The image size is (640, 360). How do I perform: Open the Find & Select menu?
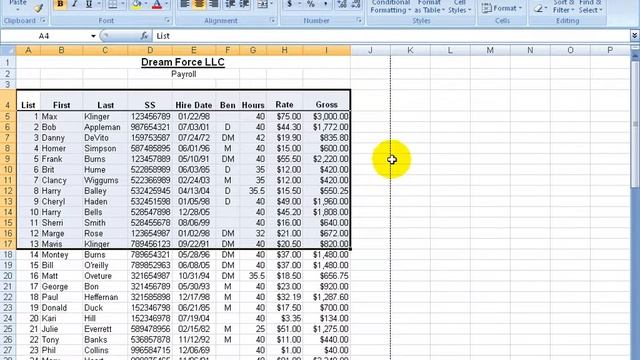590,7
